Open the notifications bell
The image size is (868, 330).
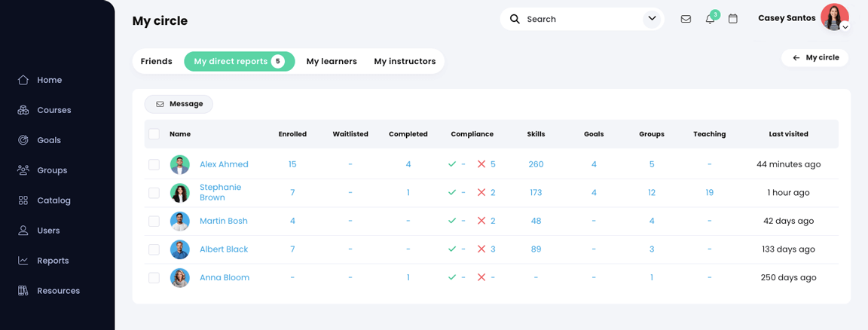[x=710, y=19]
